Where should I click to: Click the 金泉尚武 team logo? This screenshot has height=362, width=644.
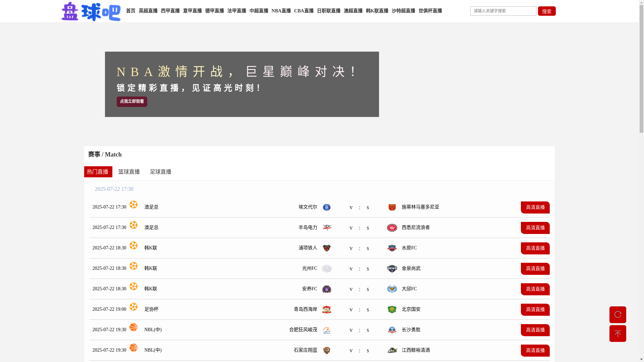[x=392, y=269]
